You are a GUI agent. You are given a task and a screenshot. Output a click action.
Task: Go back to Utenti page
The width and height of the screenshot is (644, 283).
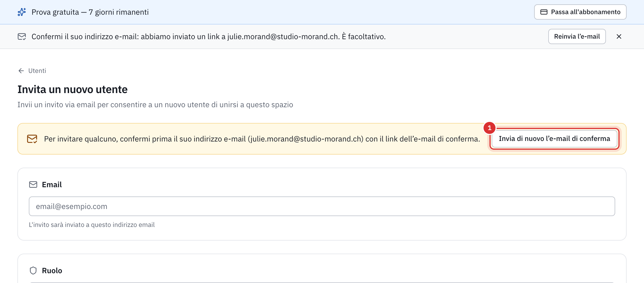point(37,71)
